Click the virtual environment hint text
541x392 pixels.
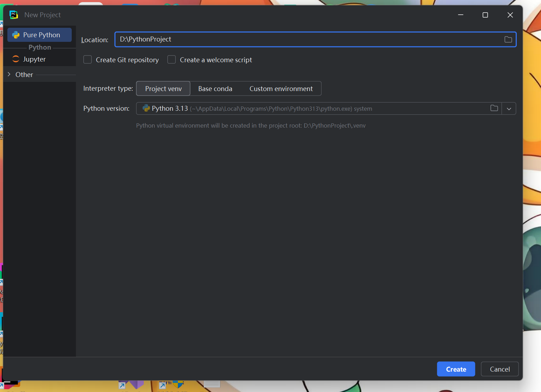click(x=251, y=126)
